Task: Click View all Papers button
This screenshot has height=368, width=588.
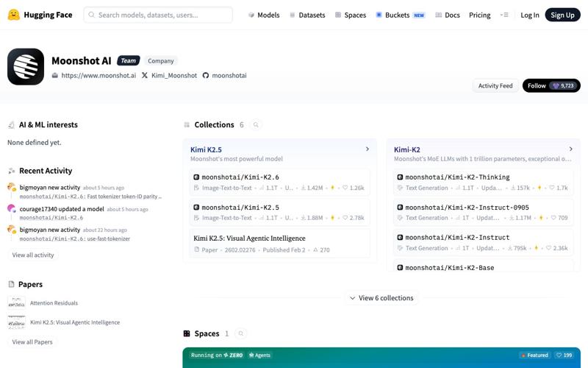Action: pos(32,342)
